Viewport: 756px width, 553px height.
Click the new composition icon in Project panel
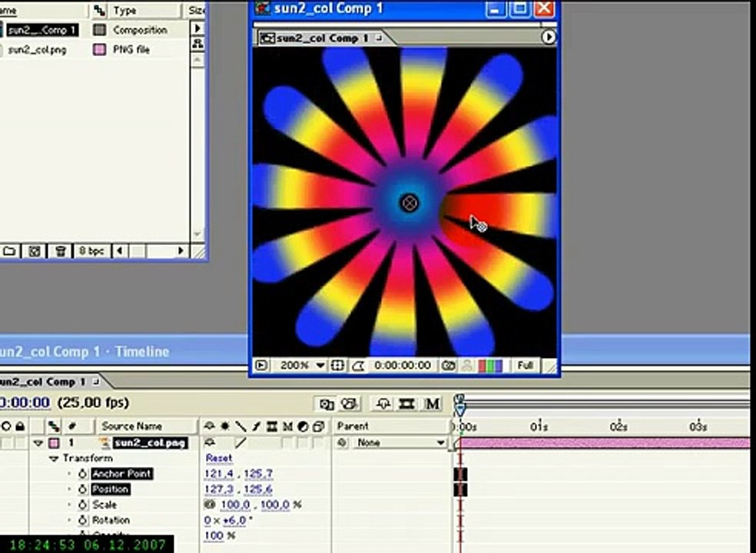(35, 250)
